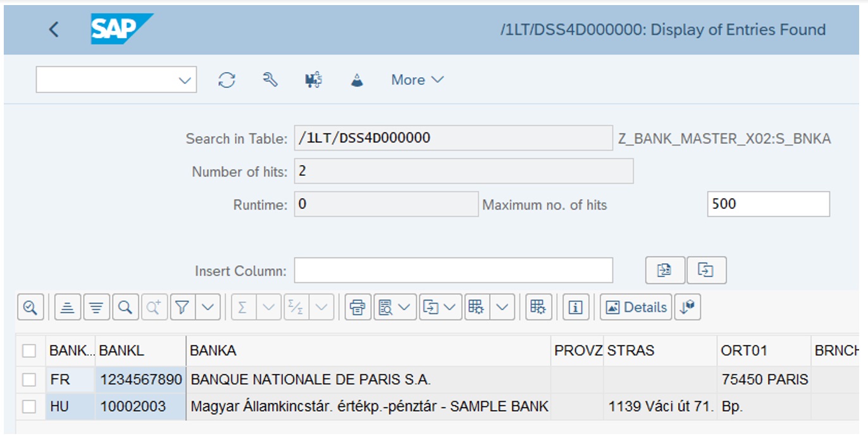The width and height of the screenshot is (868, 441).
Task: Click the sort ascending icon
Action: (68, 307)
